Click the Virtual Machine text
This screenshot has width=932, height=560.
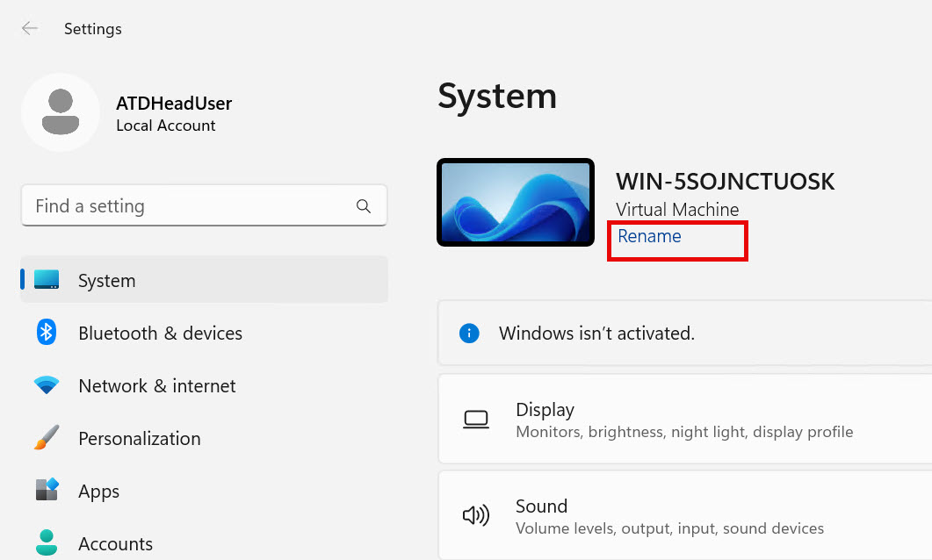pyautogui.click(x=677, y=210)
